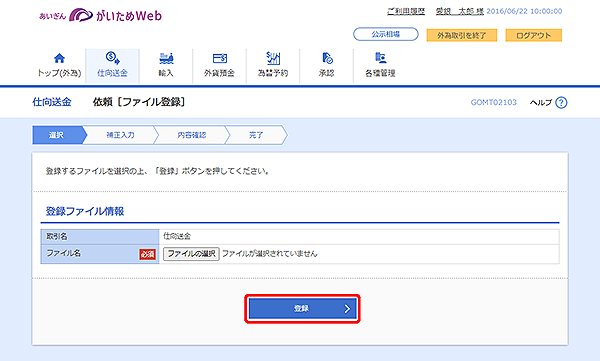
Task: Select the 仕向送金 remittance icon
Action: 112,58
